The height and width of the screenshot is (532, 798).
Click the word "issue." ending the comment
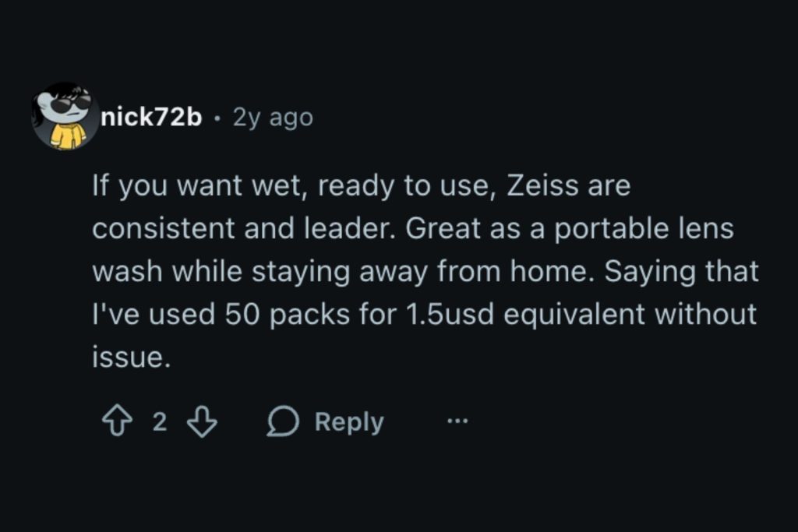pyautogui.click(x=130, y=357)
